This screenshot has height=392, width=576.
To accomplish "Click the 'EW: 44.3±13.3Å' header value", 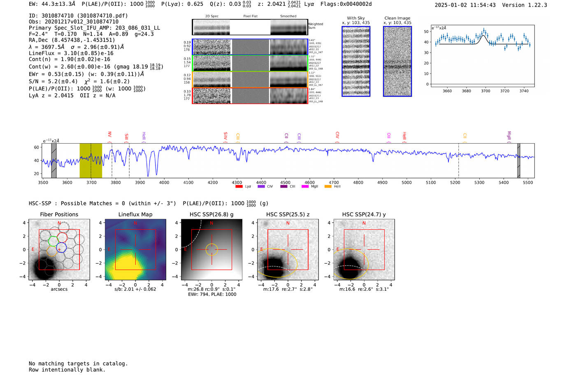I will (x=52, y=4).
